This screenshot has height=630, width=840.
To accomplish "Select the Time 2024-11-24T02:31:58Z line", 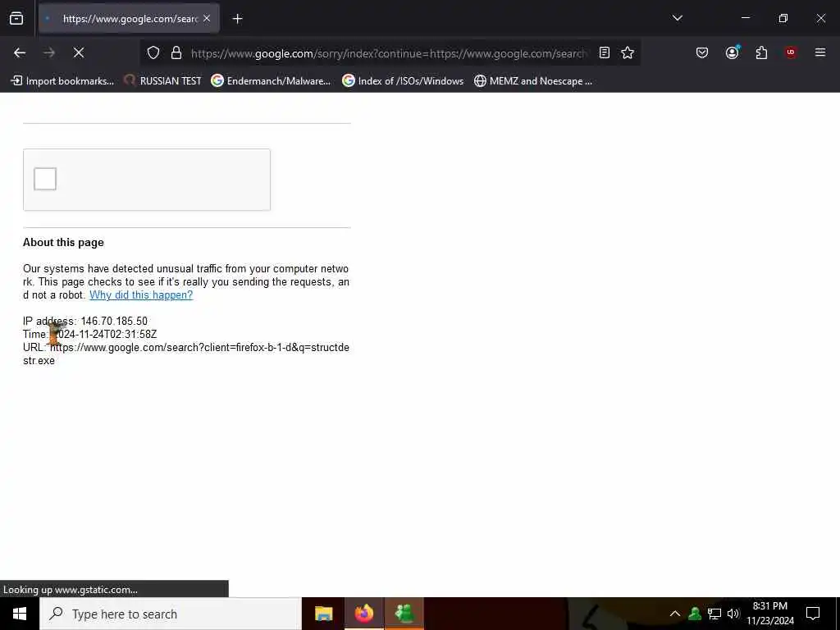I will coord(90,335).
